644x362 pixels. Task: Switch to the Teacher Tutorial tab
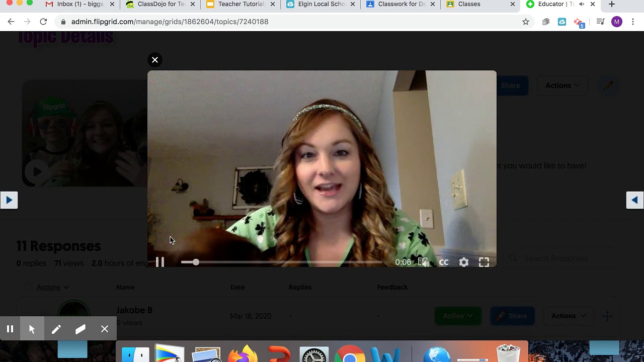point(240,4)
